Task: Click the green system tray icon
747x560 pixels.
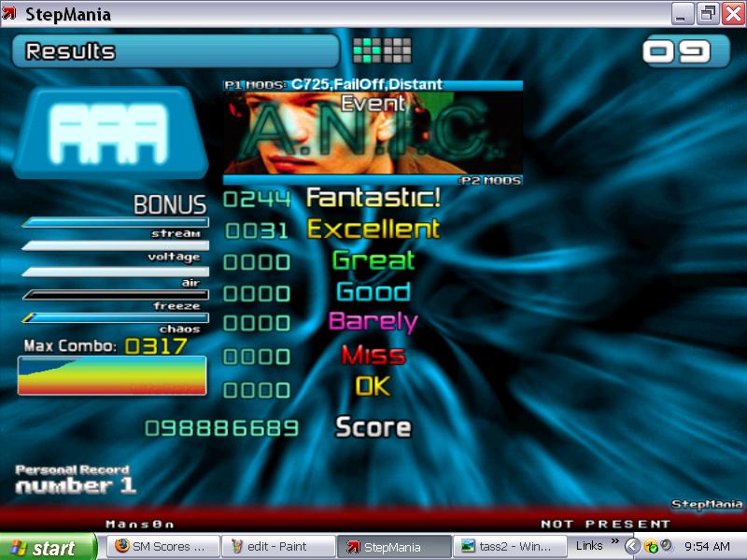Action: tap(651, 547)
